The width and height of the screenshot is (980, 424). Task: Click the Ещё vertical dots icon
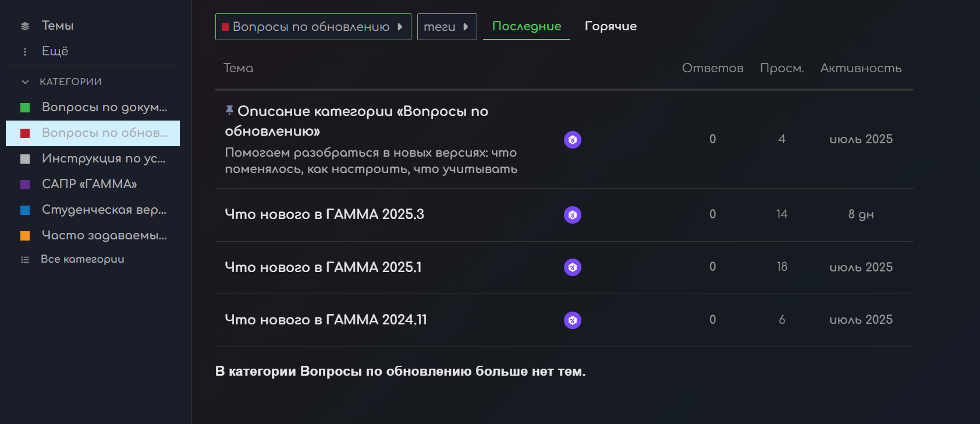[25, 52]
